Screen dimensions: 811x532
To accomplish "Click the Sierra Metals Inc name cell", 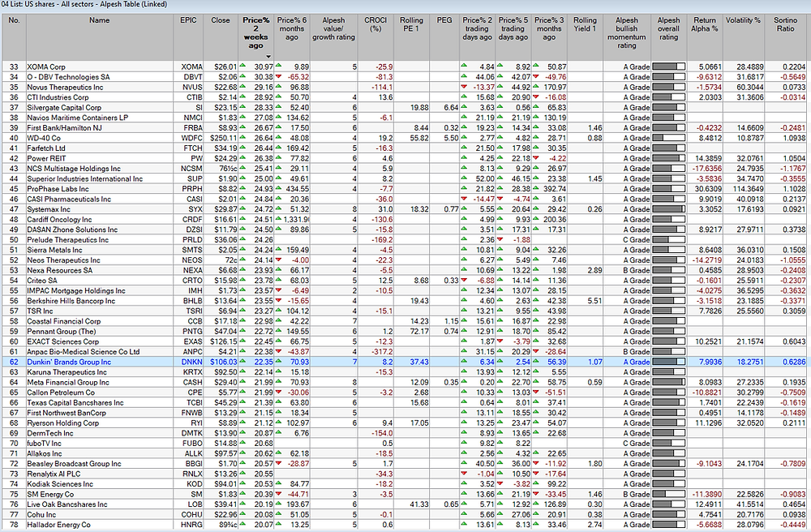I will tap(99, 250).
